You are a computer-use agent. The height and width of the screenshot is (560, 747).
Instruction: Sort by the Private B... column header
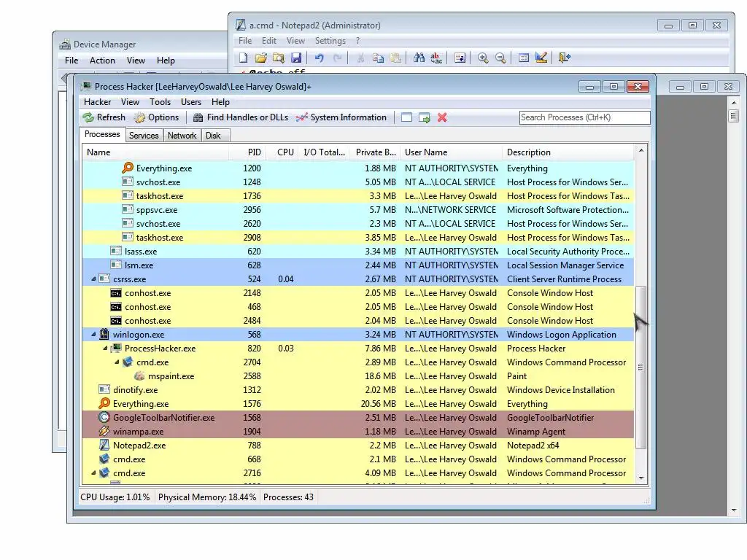[376, 152]
